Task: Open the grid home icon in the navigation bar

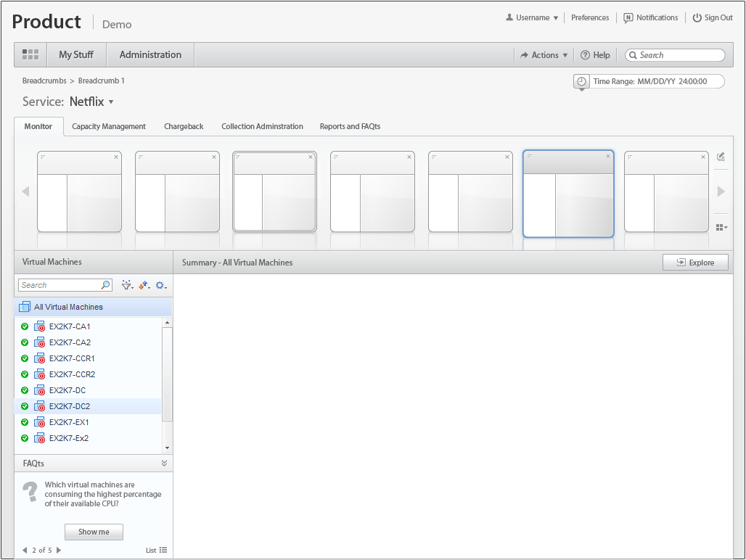Action: click(x=30, y=54)
